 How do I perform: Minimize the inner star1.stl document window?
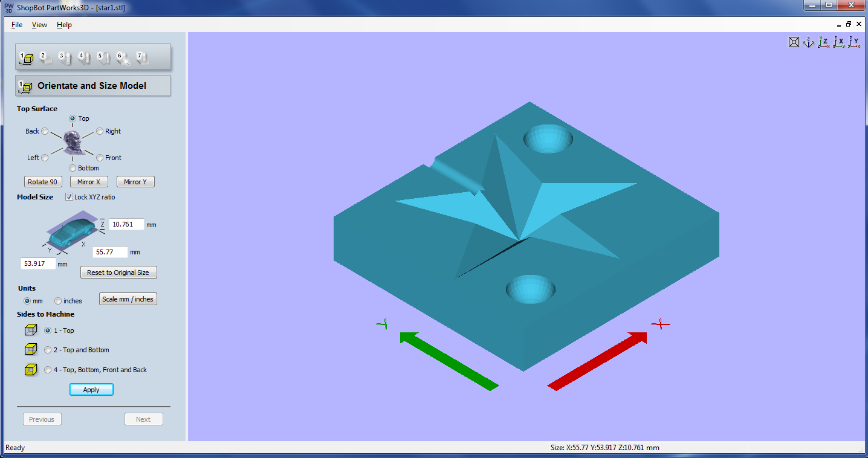click(839, 25)
